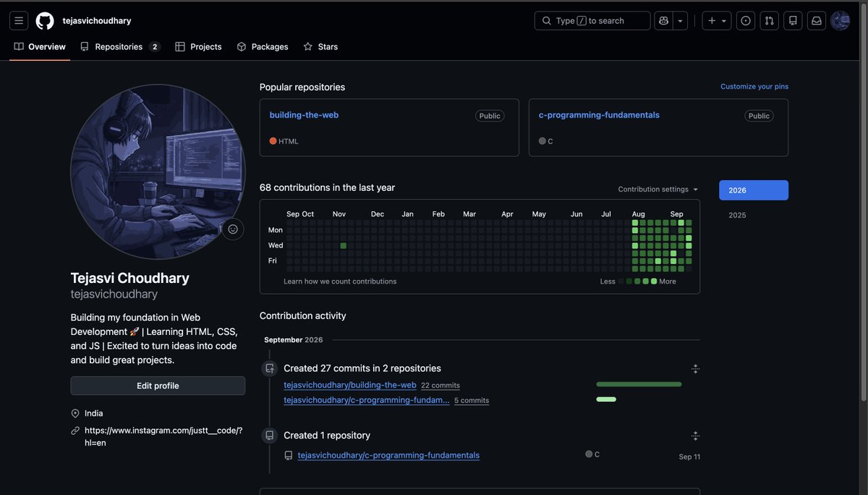868x495 pixels.
Task: Click the GitHub Octocat logo
Action: [x=45, y=21]
